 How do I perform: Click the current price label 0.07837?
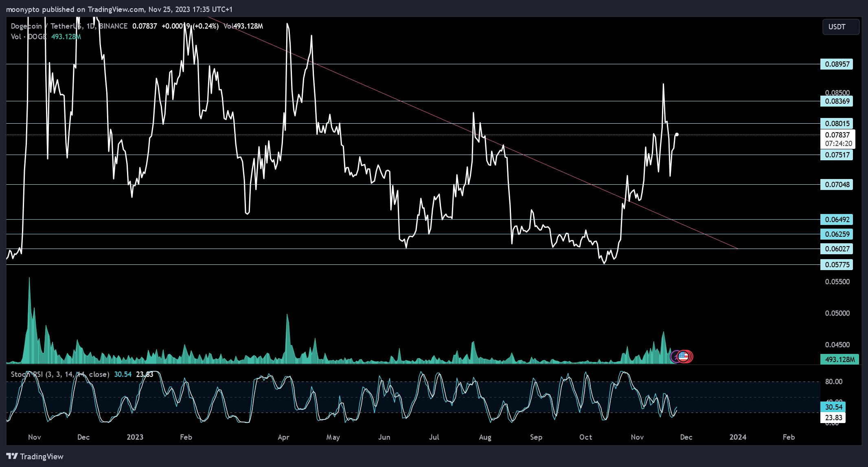coord(837,135)
